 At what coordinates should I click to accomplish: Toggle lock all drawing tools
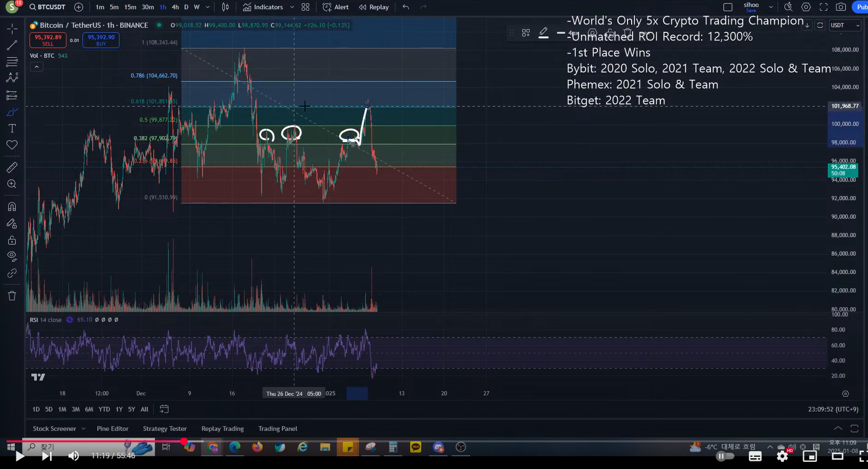point(12,240)
